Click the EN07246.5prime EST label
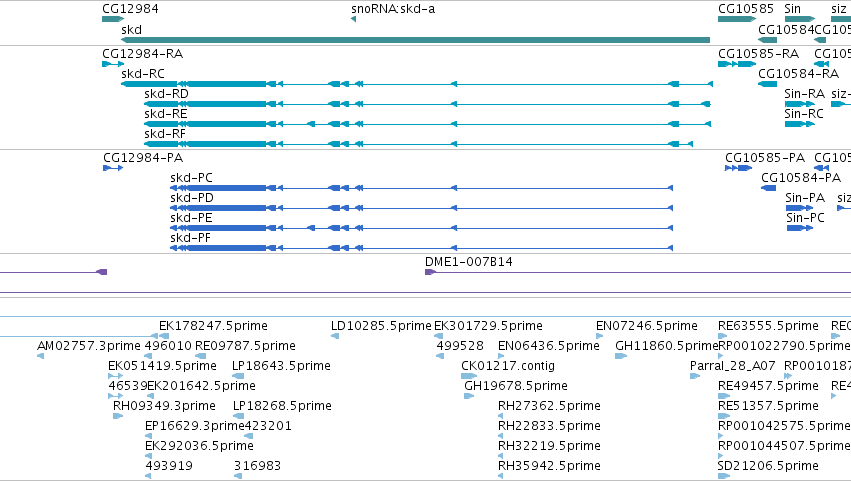Image resolution: width=851 pixels, height=481 pixels. [646, 326]
